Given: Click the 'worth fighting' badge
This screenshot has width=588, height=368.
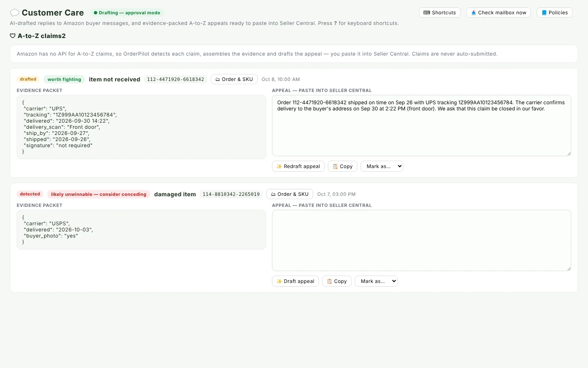Looking at the screenshot, I should click(64, 79).
